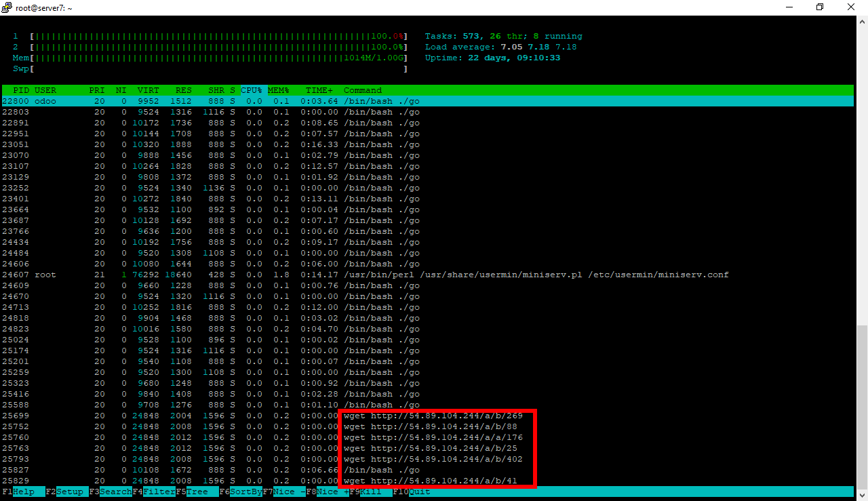Viewport: 868px width, 501px height.
Task: Open F2 Setup in htop footer
Action: click(67, 492)
